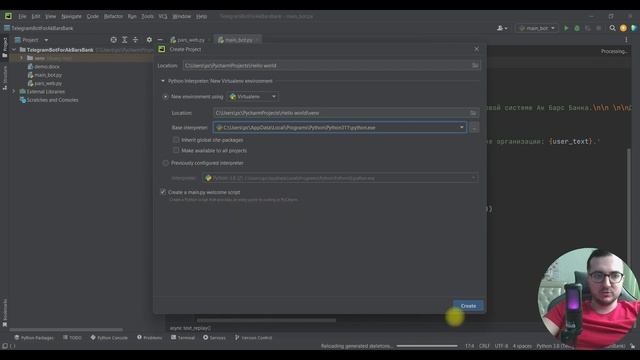Select Previously configured interpreter radio button
This screenshot has width=640, height=360.
coord(165,163)
